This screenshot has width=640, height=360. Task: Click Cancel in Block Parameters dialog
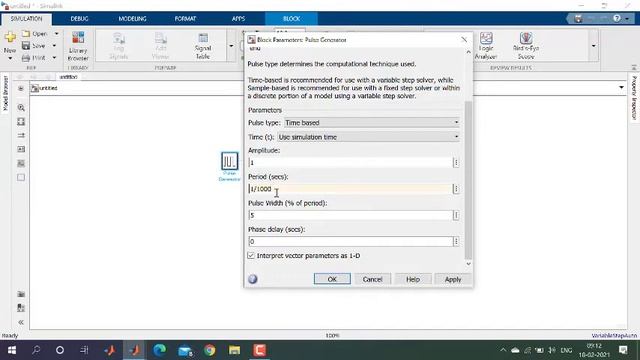point(372,279)
